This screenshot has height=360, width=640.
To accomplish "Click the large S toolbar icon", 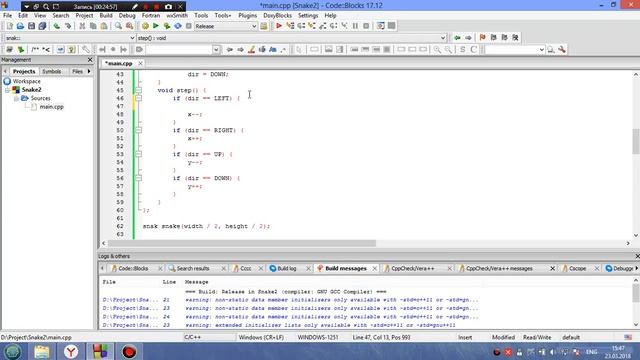I will click(x=462, y=49).
